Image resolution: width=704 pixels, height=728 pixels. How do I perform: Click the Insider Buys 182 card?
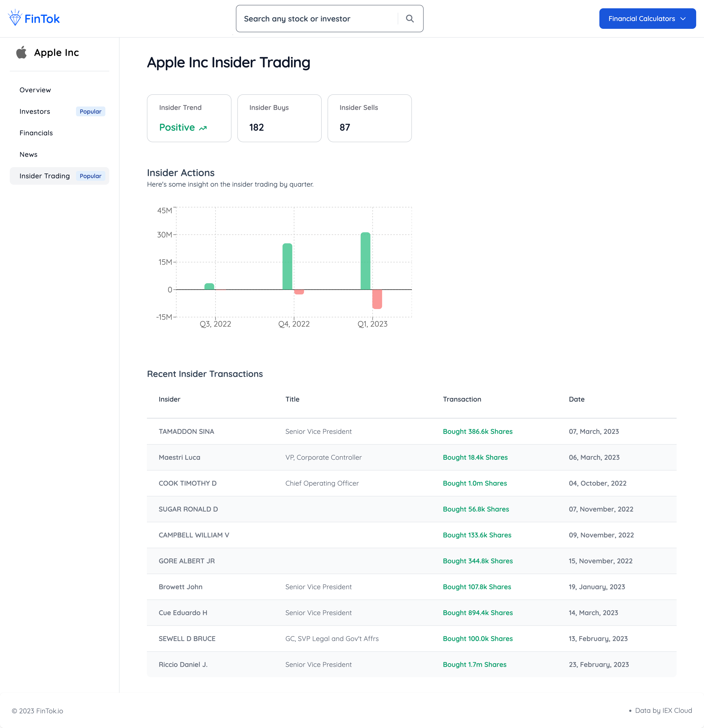pos(279,118)
